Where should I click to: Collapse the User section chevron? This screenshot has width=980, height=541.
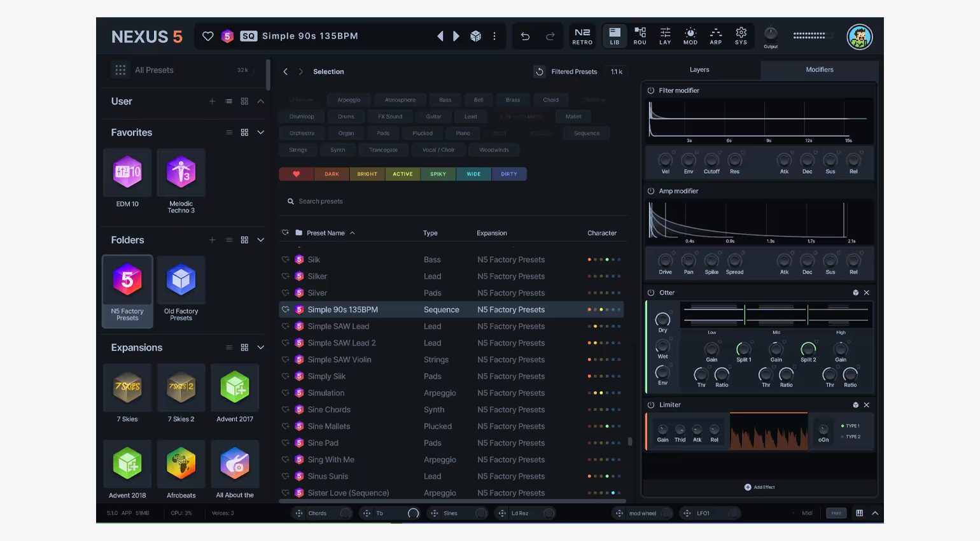[x=261, y=101]
